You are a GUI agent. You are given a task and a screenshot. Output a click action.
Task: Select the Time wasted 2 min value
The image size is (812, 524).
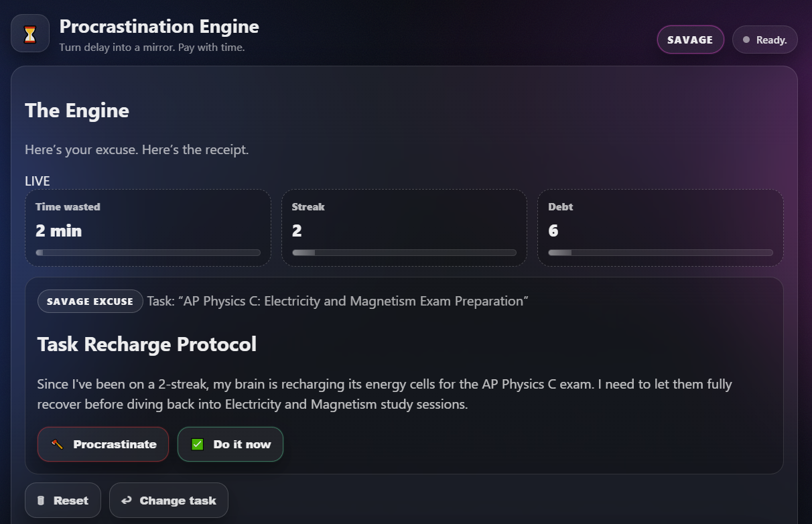59,231
